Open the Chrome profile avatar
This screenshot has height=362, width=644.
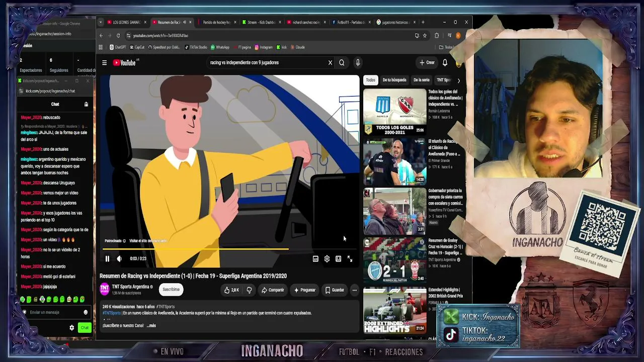click(x=458, y=36)
